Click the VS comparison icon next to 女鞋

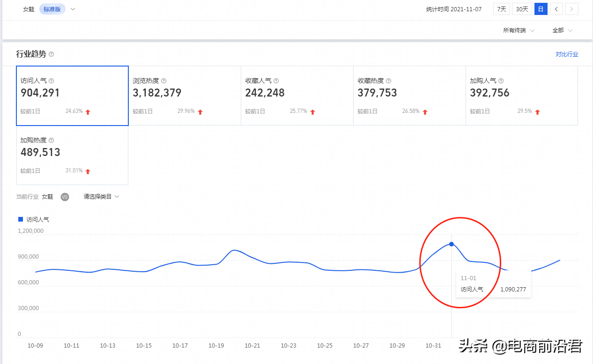click(x=65, y=196)
